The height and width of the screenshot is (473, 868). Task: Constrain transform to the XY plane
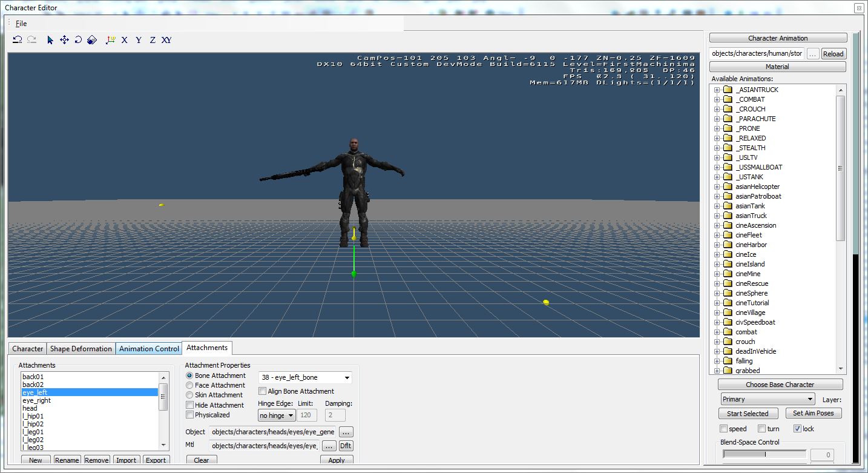pyautogui.click(x=166, y=39)
